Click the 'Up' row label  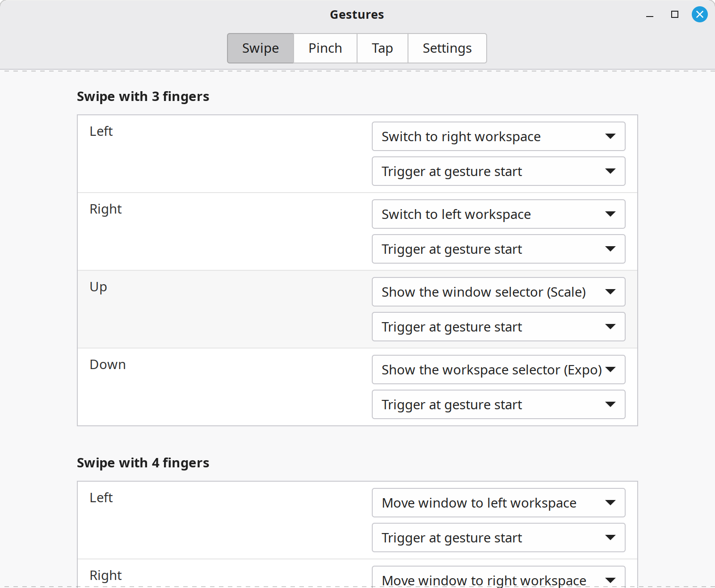pyautogui.click(x=98, y=287)
